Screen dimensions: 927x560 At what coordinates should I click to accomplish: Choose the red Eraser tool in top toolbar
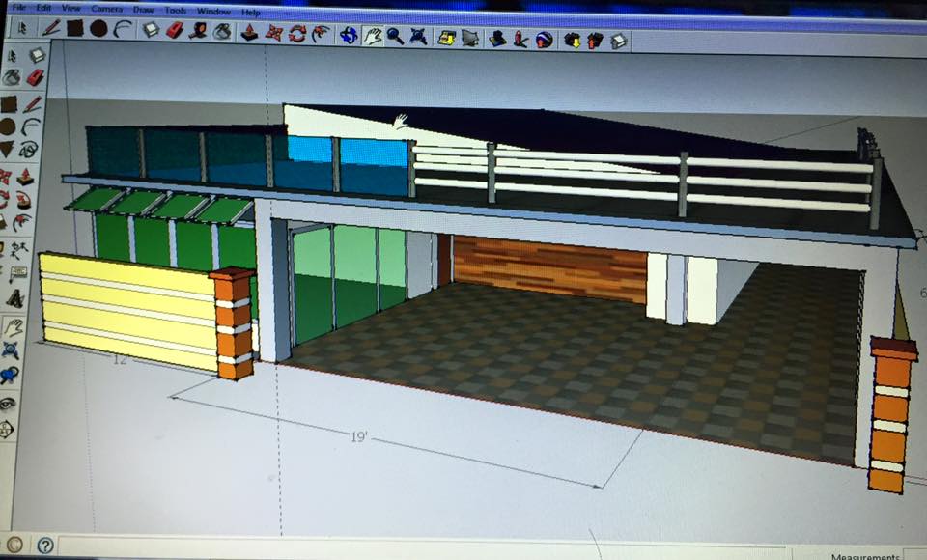pyautogui.click(x=175, y=30)
